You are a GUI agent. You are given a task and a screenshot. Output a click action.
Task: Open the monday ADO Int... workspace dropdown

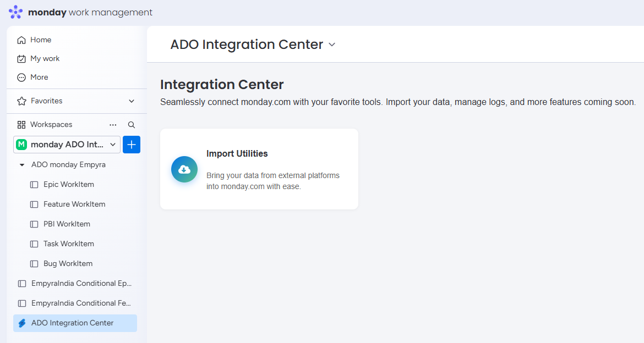[x=67, y=145]
